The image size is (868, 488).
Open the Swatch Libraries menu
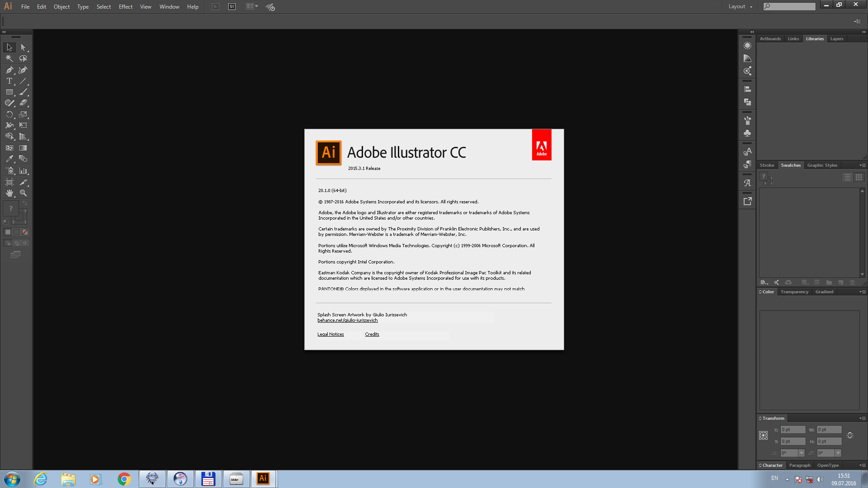[764, 282]
